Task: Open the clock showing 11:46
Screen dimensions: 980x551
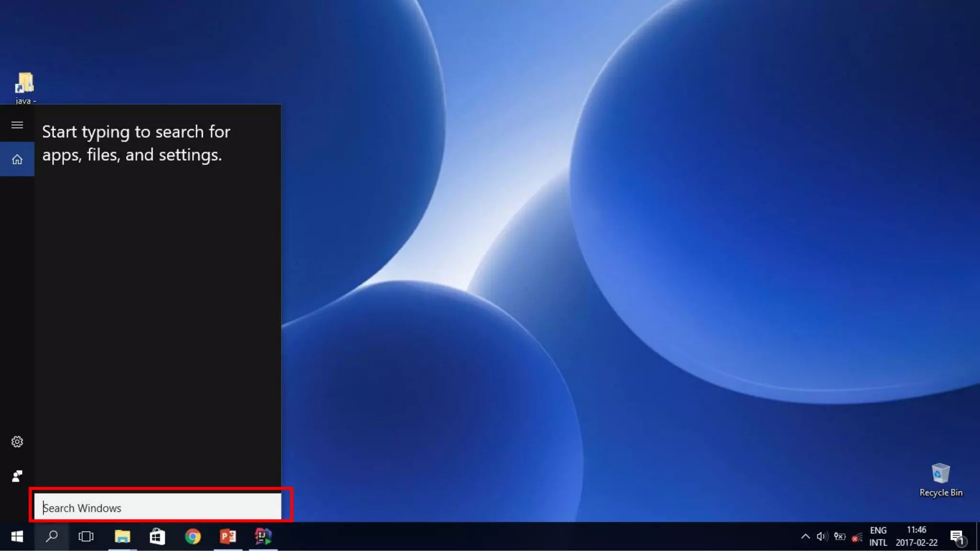Action: [x=916, y=537]
